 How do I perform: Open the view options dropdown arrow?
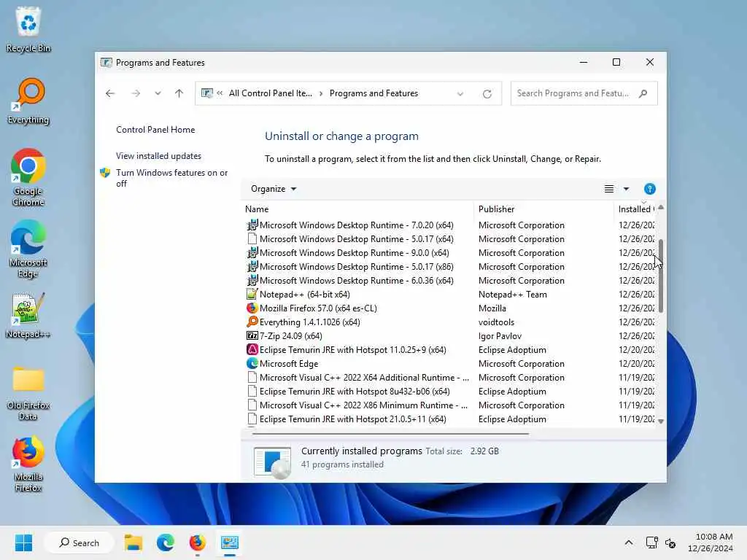point(626,189)
